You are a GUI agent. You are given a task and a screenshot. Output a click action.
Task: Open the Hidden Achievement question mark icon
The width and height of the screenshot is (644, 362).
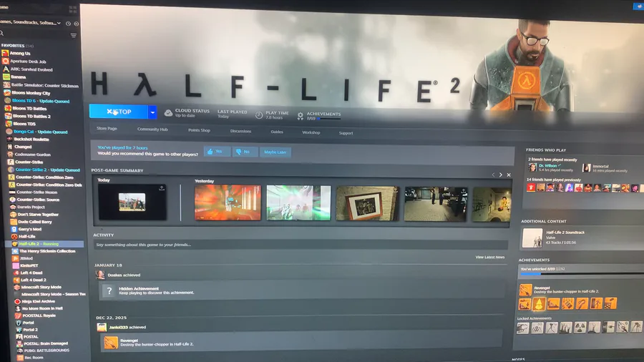pos(109,291)
